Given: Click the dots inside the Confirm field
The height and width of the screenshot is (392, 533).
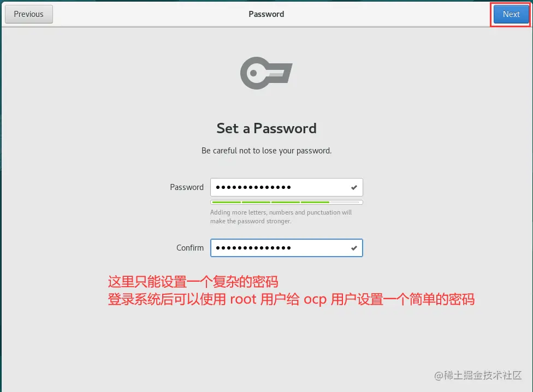Looking at the screenshot, I should (x=253, y=248).
